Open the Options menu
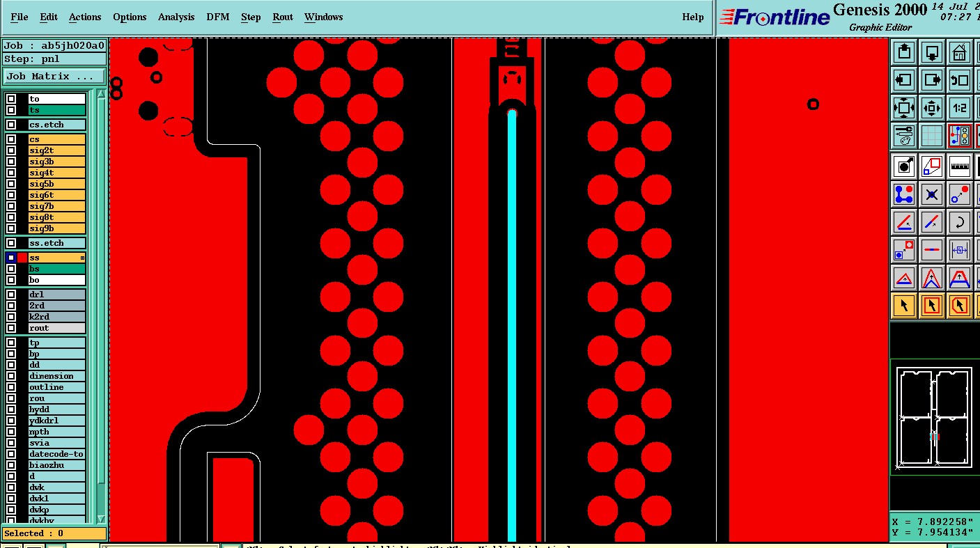980x548 pixels. coord(130,17)
